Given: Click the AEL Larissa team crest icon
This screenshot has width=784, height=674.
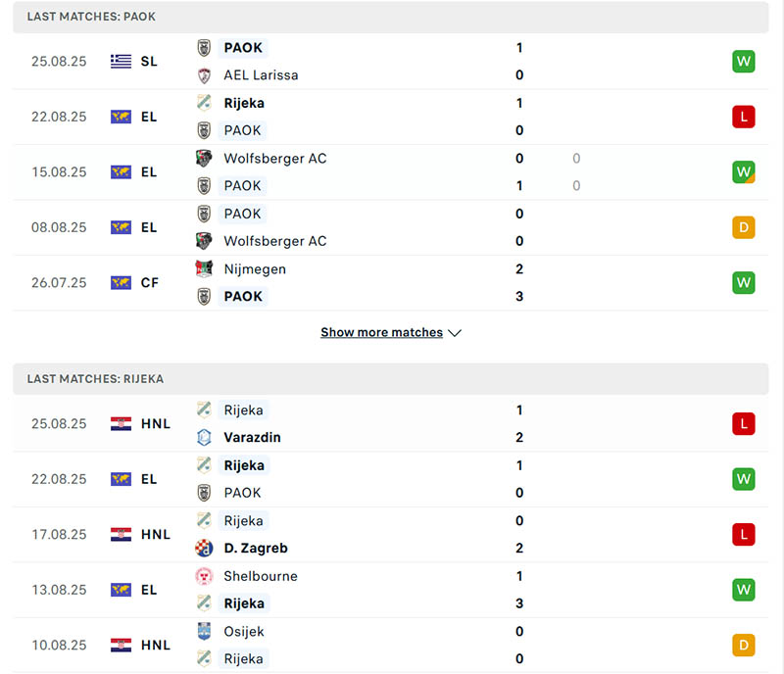Looking at the screenshot, I should (x=204, y=75).
